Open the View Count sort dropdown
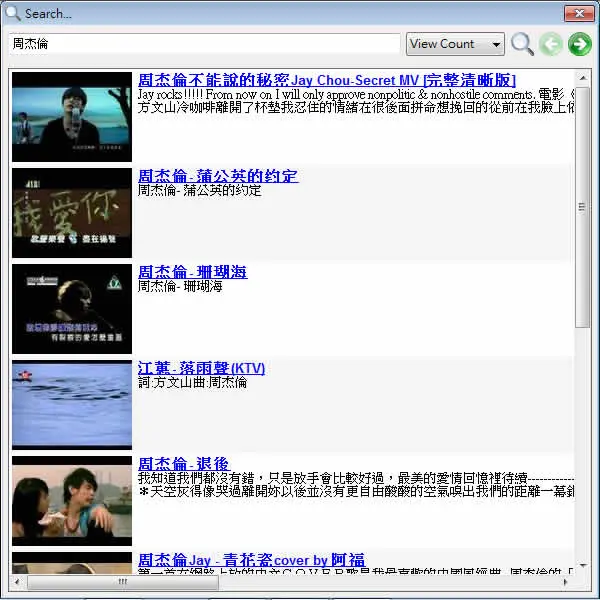The image size is (600, 600). [x=455, y=44]
